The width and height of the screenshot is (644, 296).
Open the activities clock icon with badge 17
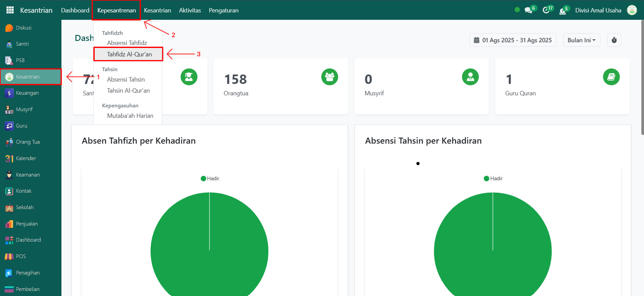(x=546, y=10)
